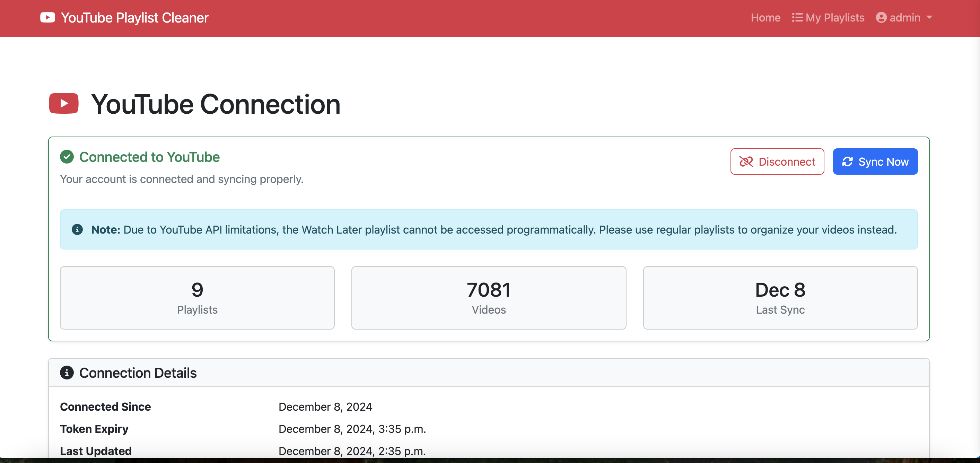The image size is (980, 463).
Task: Click the YouTube Playlist Cleaner brand link
Action: (x=124, y=17)
